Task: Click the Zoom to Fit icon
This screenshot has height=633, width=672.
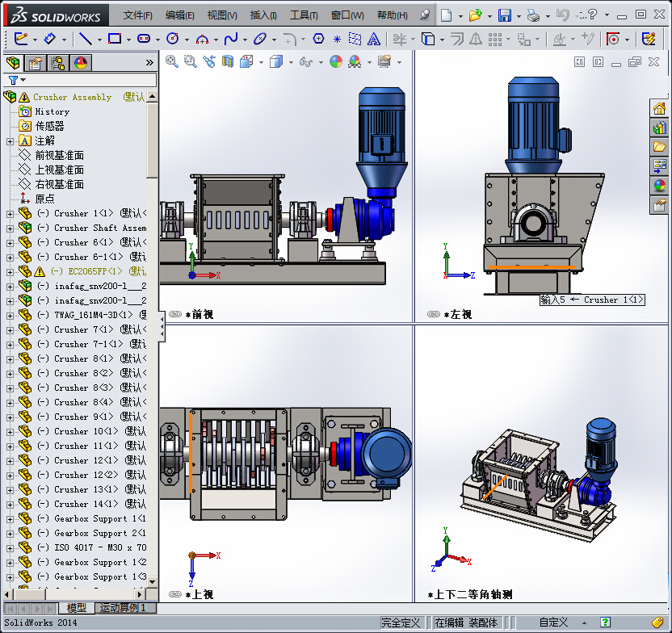Action: (171, 61)
